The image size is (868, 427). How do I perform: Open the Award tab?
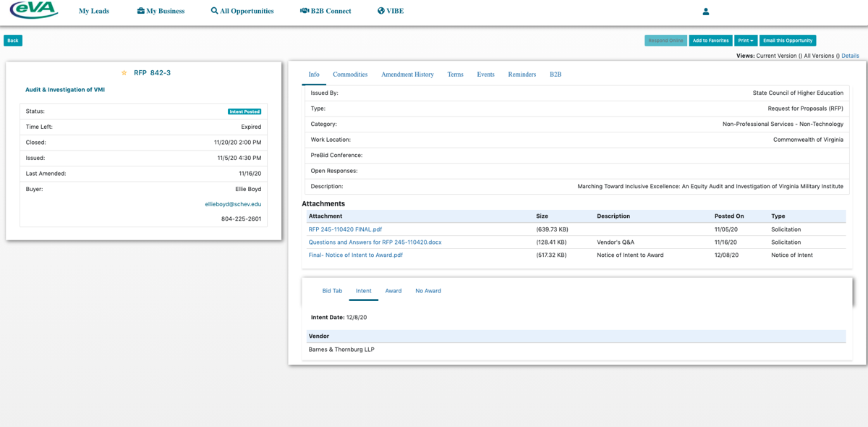[x=393, y=291]
